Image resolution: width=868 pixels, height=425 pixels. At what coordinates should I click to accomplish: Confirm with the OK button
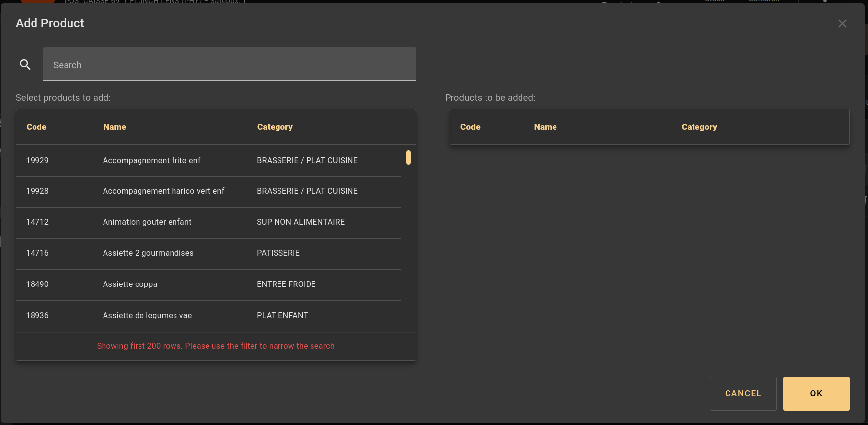(x=816, y=393)
